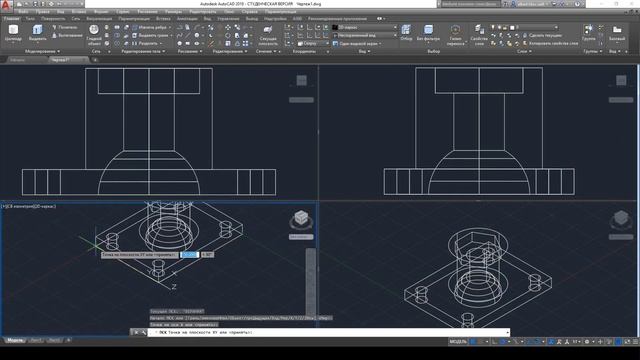Click the Извлечь ребра tool
The width and height of the screenshot is (640, 360).
pyautogui.click(x=152, y=27)
